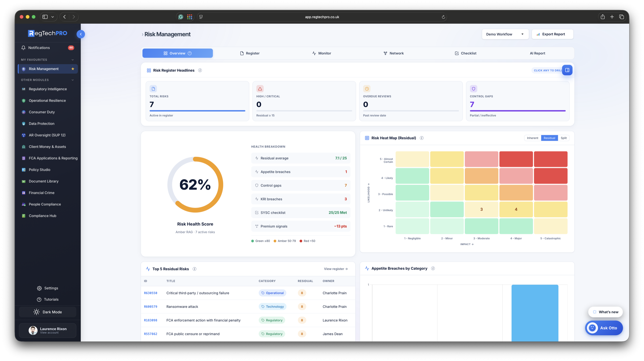644x361 pixels.
Task: Open Laurence Rixon account view
Action: pos(47,330)
